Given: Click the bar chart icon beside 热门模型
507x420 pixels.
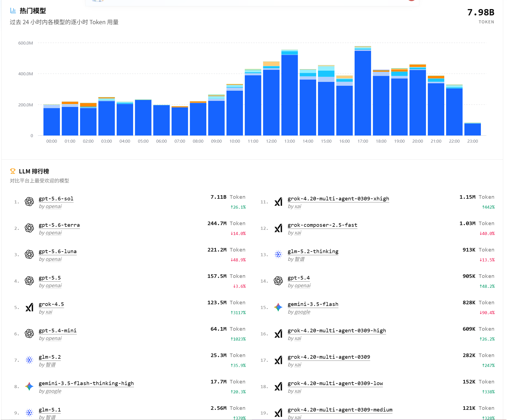Looking at the screenshot, I should pyautogui.click(x=13, y=10).
